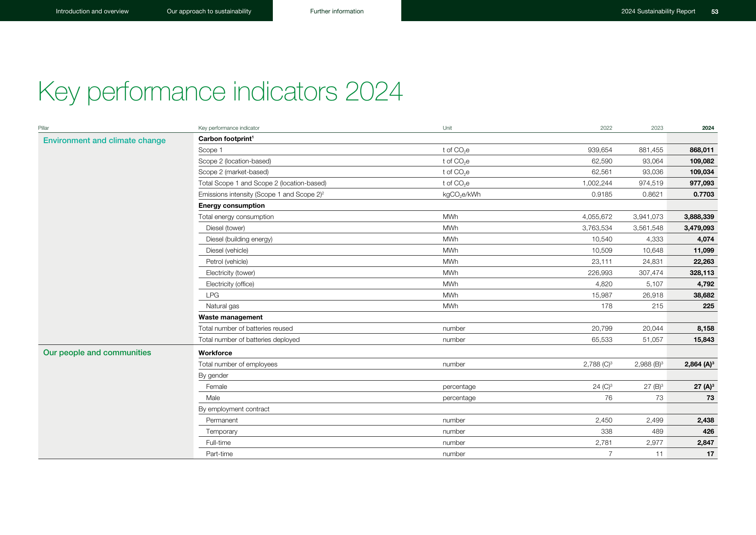Select the 2022 value 4,055,672
This screenshot has height=535, width=756.
597,217
